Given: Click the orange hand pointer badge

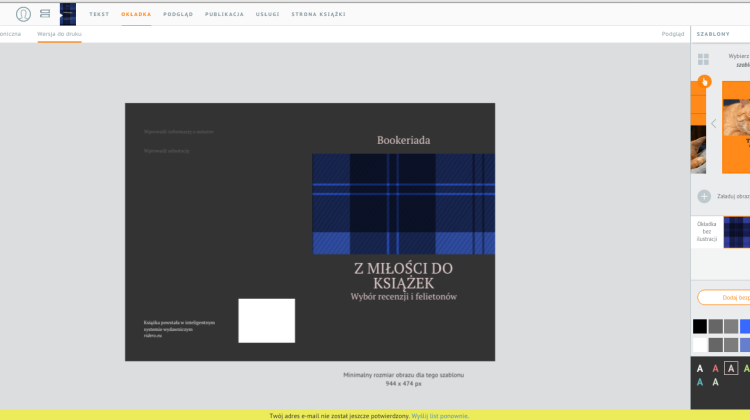Looking at the screenshot, I should tap(704, 82).
